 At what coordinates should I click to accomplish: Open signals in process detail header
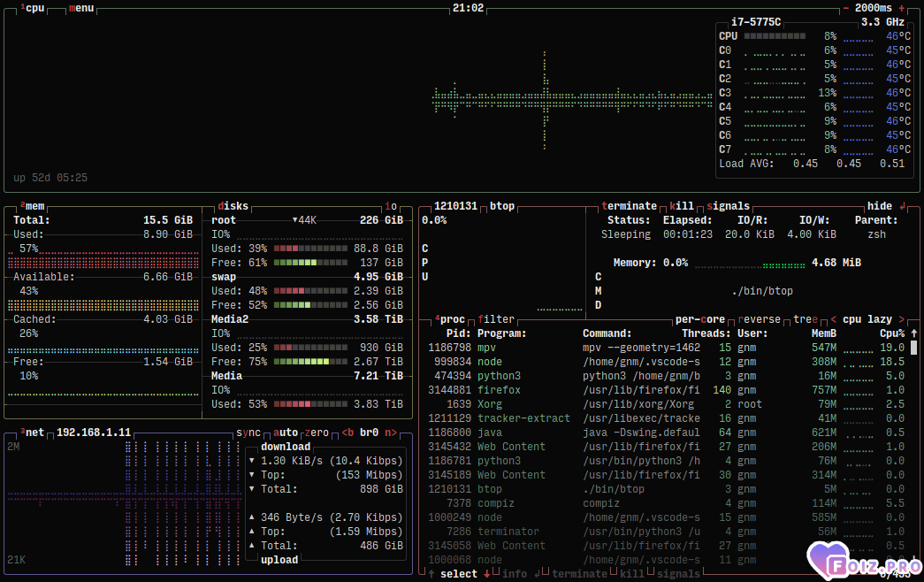point(728,206)
